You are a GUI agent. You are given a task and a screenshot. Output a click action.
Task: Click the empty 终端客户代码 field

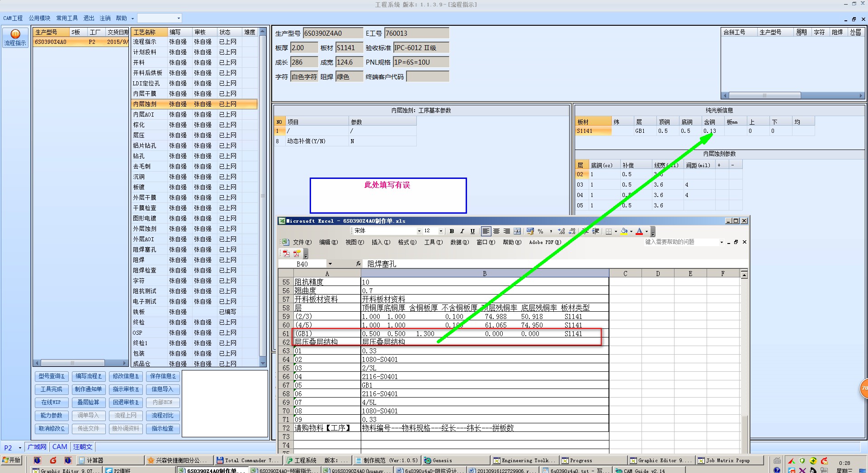click(428, 77)
